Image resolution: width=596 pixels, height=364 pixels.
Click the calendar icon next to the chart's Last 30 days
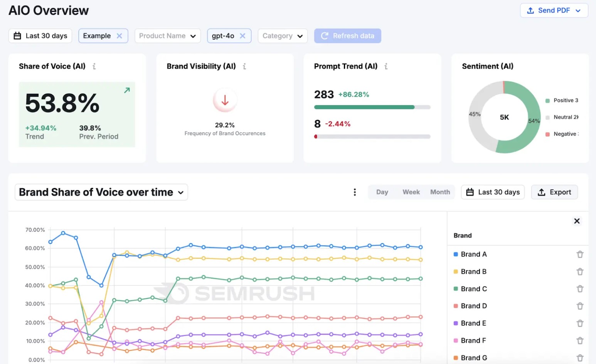point(470,192)
